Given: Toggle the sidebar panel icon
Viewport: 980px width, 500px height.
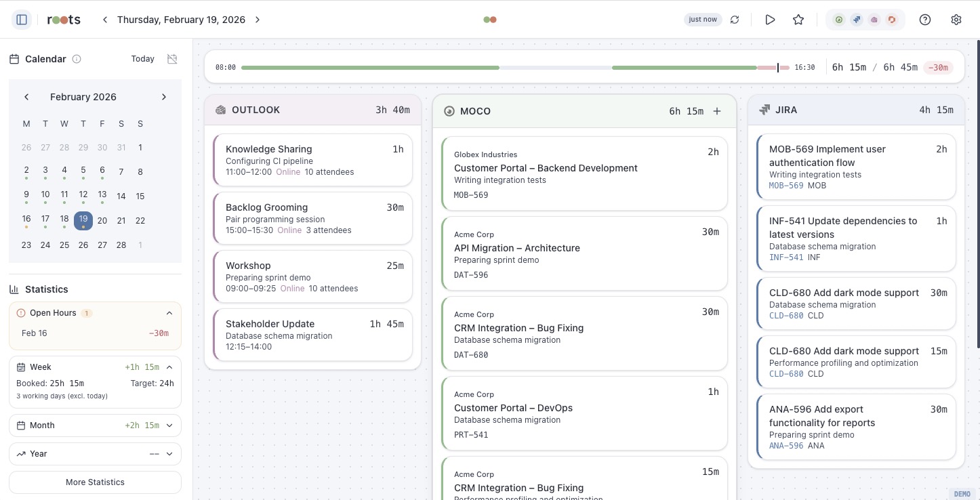Looking at the screenshot, I should pyautogui.click(x=22, y=20).
